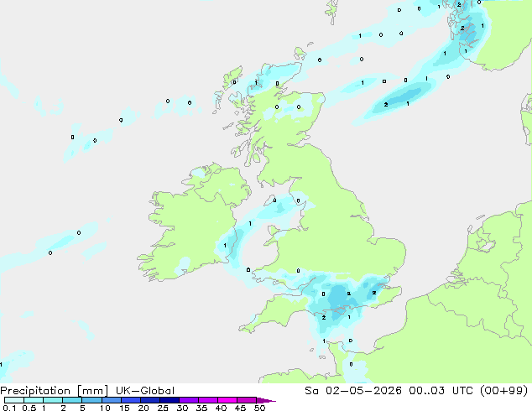Screen dimensions: 532x411
Task: Select the 40–45 mm magenta legend swatch
Action: (x=227, y=400)
